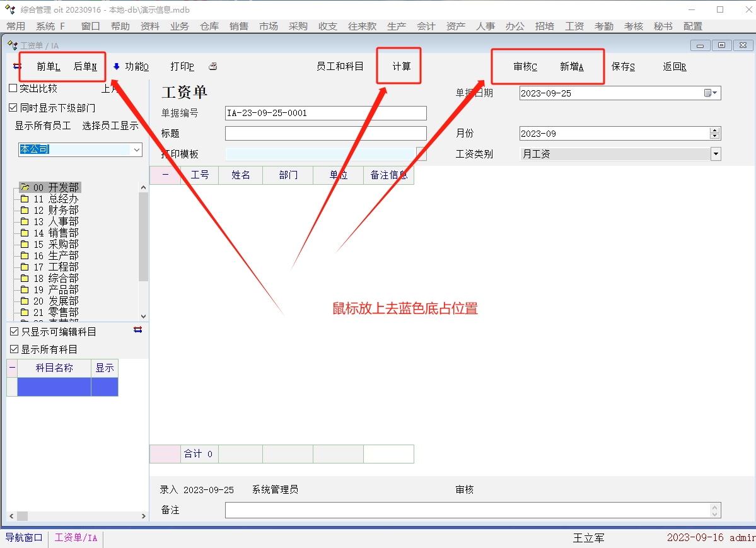This screenshot has height=548, width=756.
Task: Open the 工资 menu in menu bar
Action: (574, 26)
